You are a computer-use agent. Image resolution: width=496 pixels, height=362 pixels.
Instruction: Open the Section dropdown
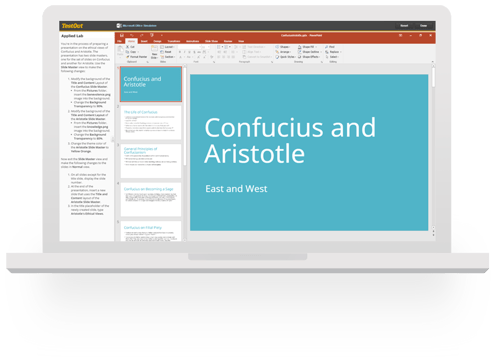[x=168, y=57]
